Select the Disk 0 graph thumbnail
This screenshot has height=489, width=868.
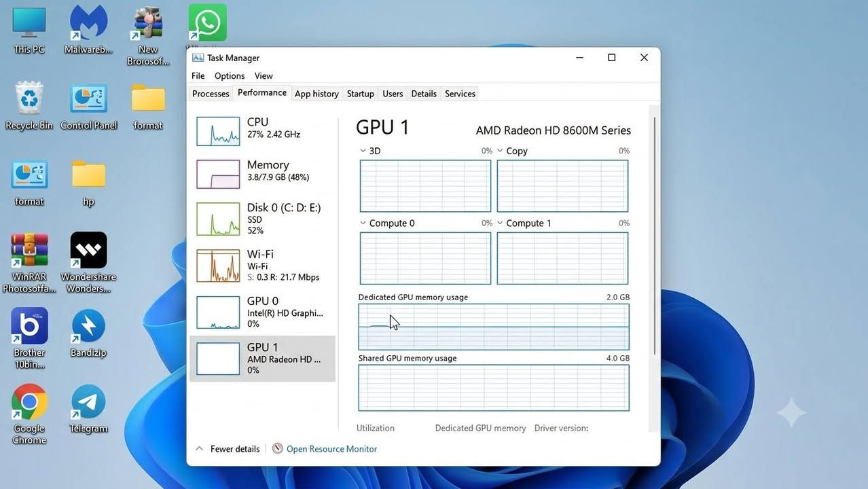coord(218,219)
